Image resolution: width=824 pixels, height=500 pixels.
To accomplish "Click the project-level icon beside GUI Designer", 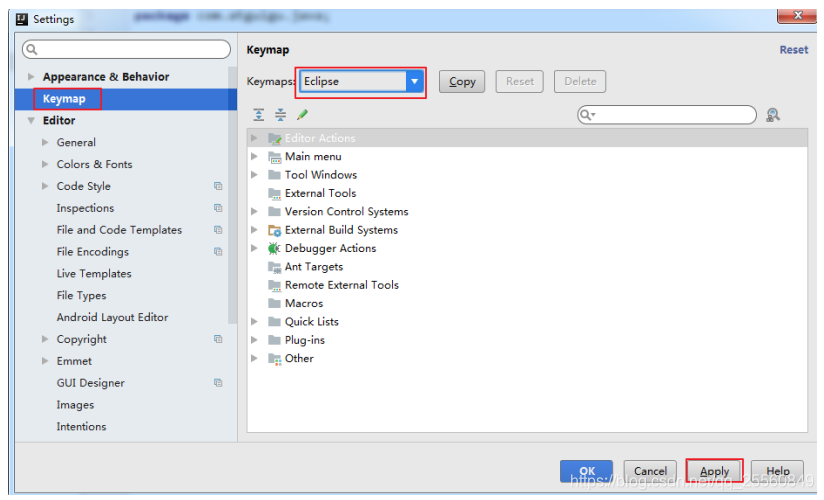I will tap(218, 383).
